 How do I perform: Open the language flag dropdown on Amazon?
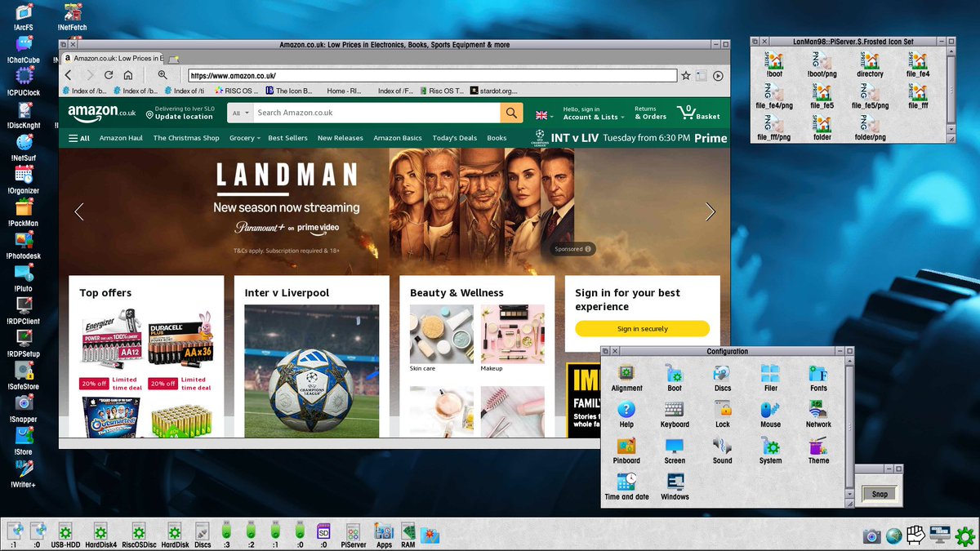pos(543,115)
